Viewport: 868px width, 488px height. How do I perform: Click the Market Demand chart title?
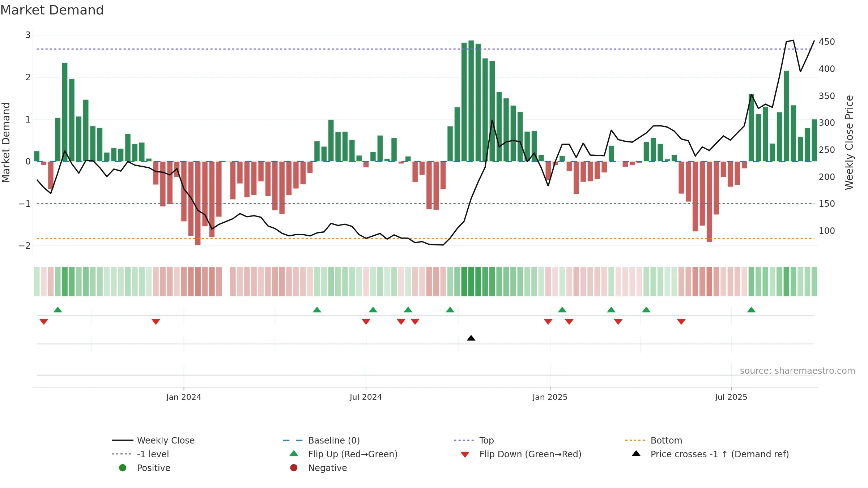click(52, 10)
